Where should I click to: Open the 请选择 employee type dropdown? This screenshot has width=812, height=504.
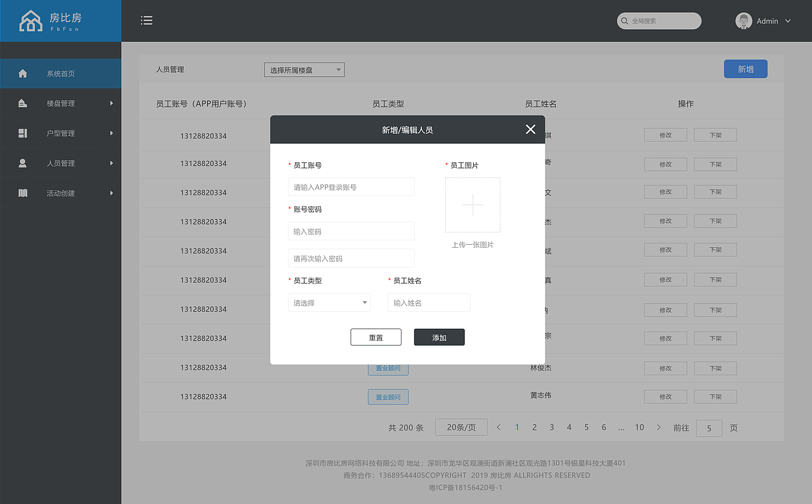pos(329,302)
